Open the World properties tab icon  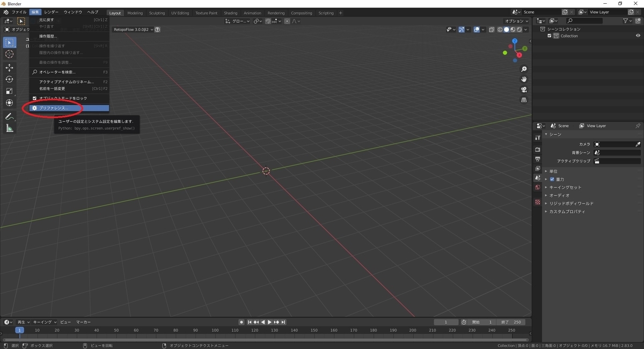tap(537, 187)
